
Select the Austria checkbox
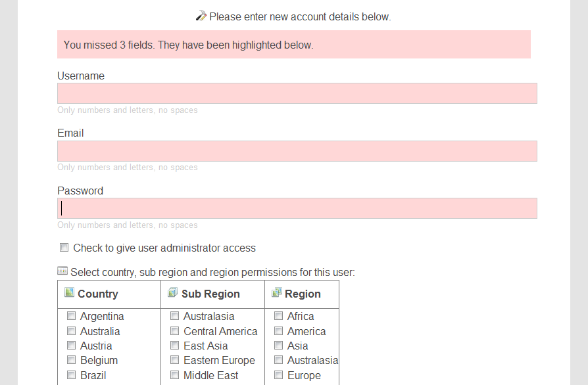(71, 346)
